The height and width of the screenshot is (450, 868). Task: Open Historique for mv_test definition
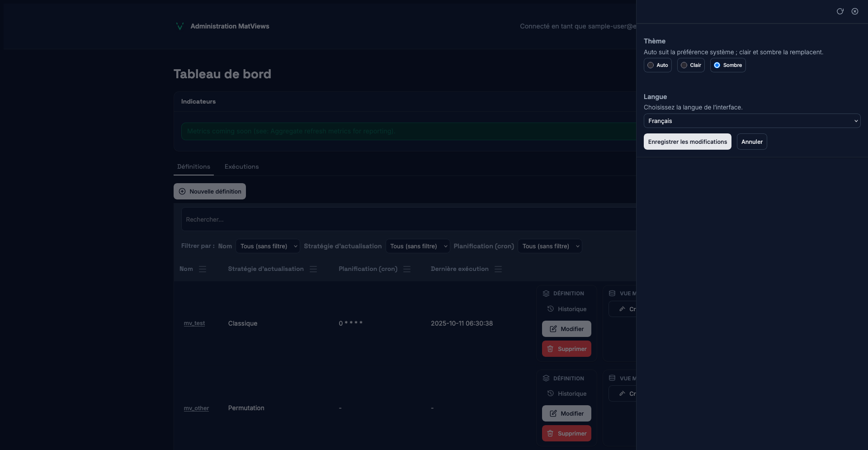[x=566, y=309]
